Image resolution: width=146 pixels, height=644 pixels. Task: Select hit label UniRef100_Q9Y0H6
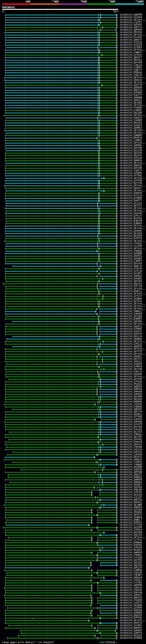(x=131, y=63)
